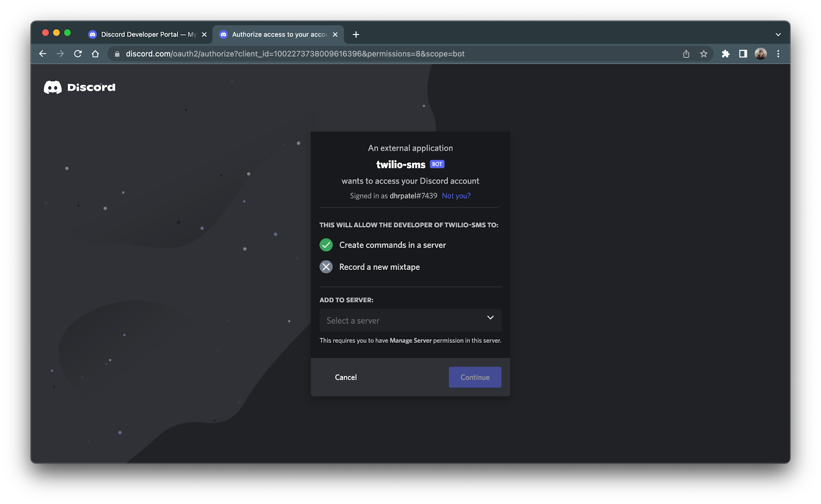This screenshot has height=504, width=821.
Task: Click gray X icon beside Record a new mixtape
Action: pyautogui.click(x=326, y=267)
